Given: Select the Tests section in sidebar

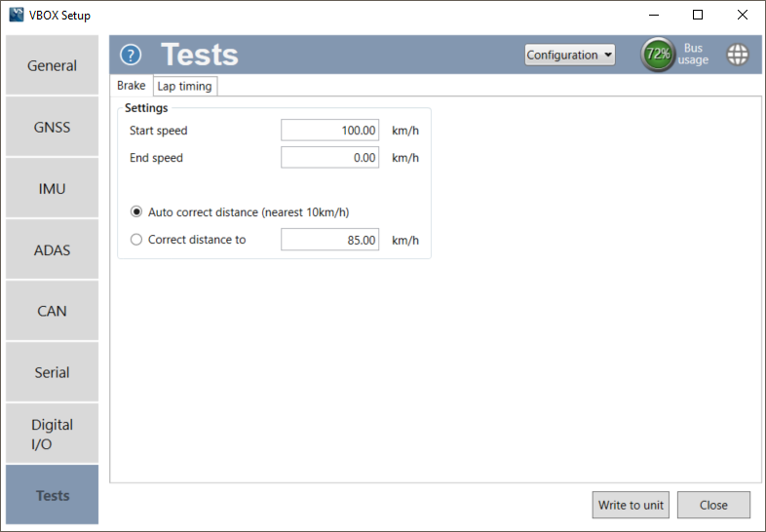Looking at the screenshot, I should pyautogui.click(x=53, y=495).
